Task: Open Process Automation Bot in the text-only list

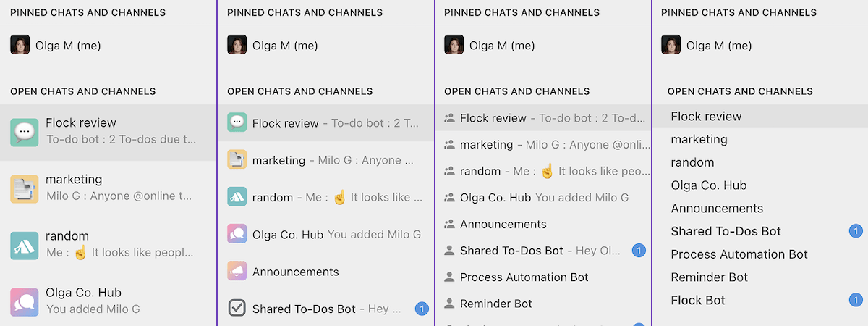Action: pos(739,254)
